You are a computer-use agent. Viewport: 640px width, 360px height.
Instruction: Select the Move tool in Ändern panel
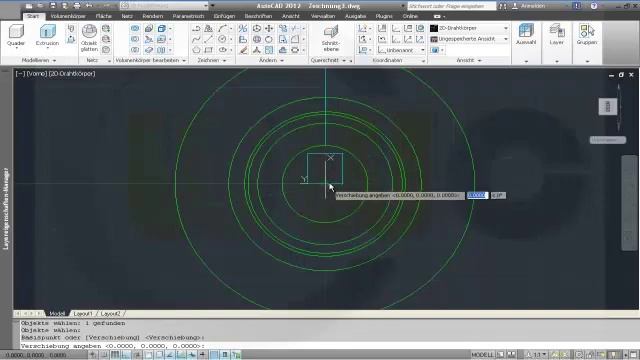point(269,28)
